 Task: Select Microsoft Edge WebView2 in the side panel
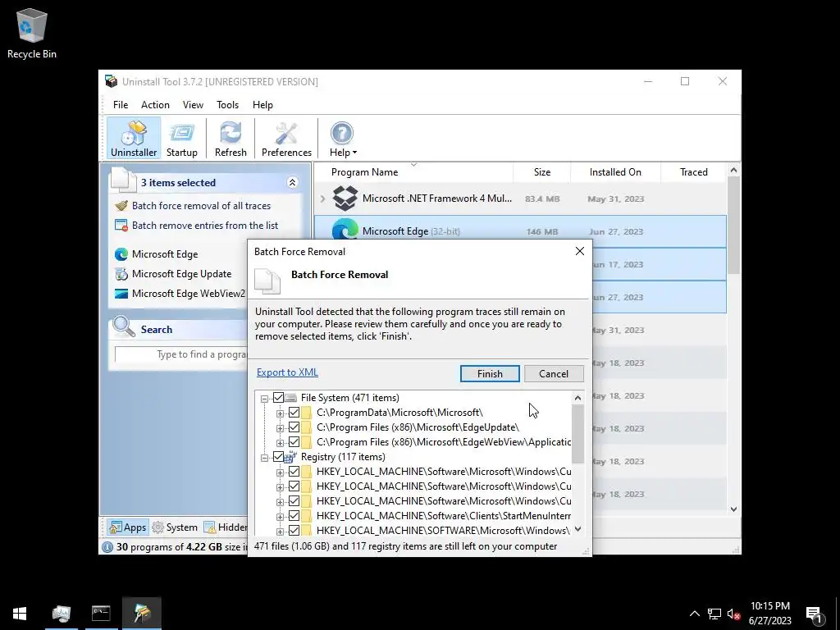click(x=189, y=294)
